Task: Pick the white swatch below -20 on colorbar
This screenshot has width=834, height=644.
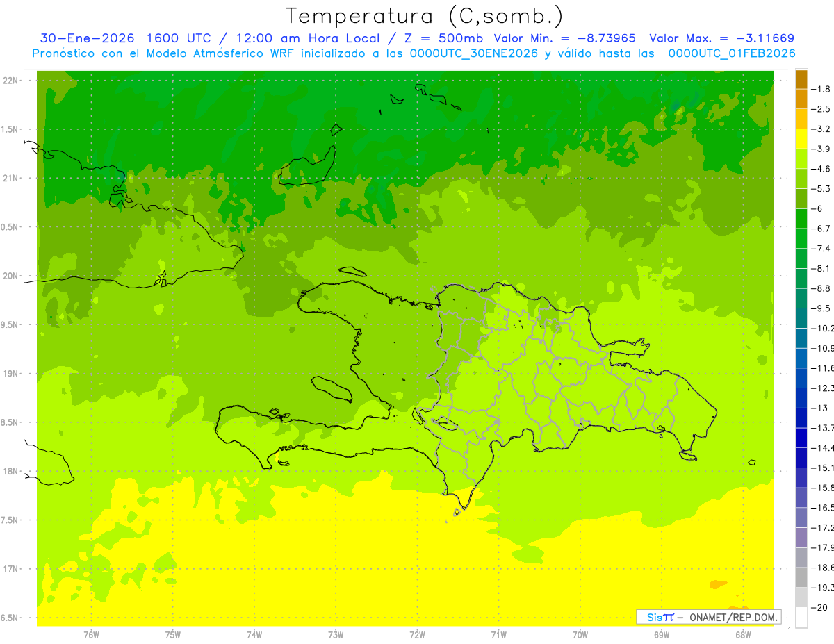Action: (801, 618)
